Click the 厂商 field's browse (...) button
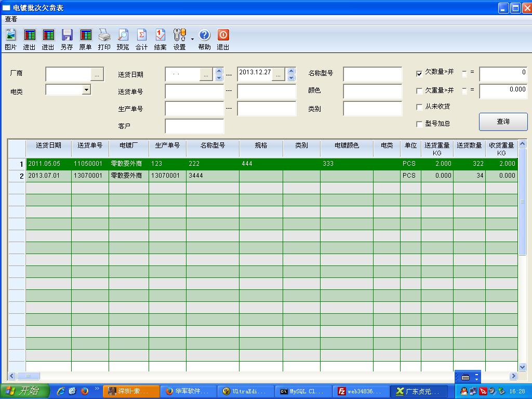The image size is (532, 399). (x=97, y=75)
